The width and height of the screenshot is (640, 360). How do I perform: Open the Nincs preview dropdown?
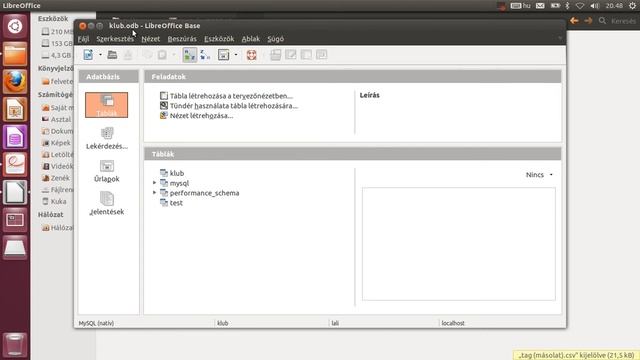[539, 175]
